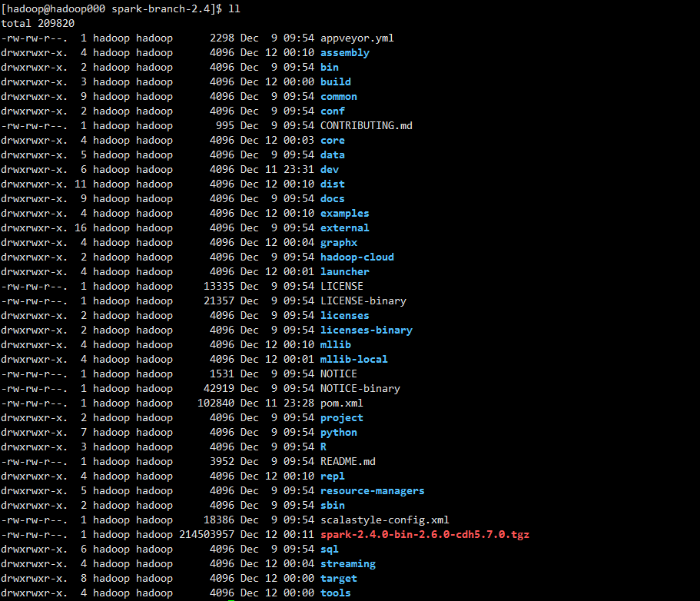700x601 pixels.
Task: Click the spark-2.4.0-bin-2.6.0-cdh5.7.0.tgz filename
Action: [425, 534]
